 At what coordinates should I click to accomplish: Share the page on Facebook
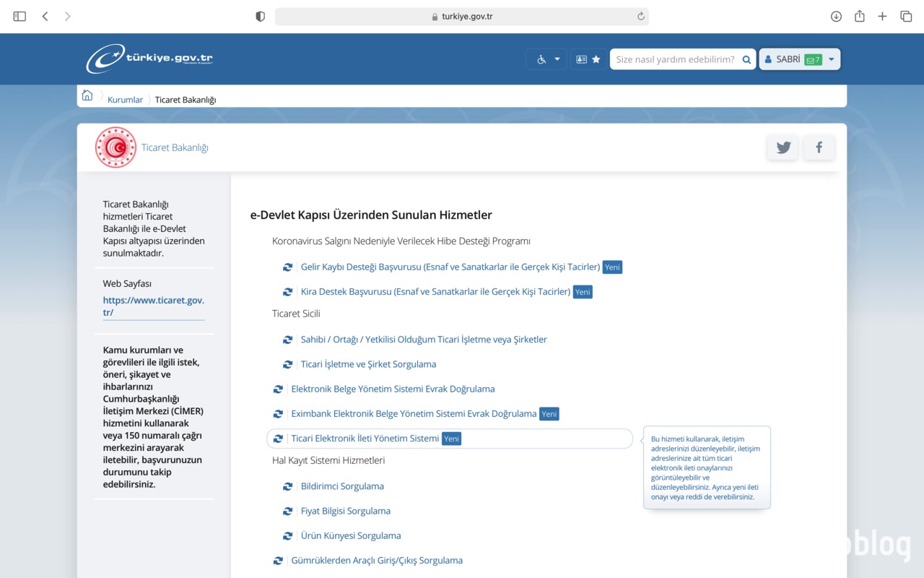click(819, 147)
